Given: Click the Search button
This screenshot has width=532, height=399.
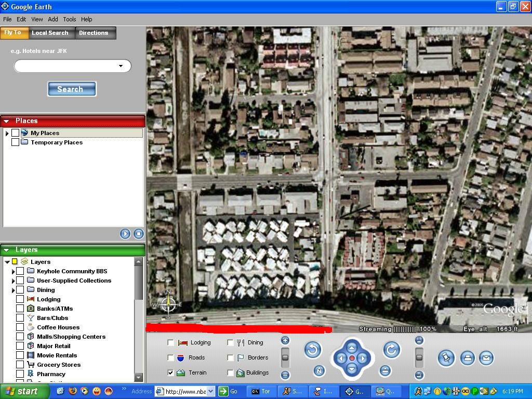Looking at the screenshot, I should click(x=72, y=89).
